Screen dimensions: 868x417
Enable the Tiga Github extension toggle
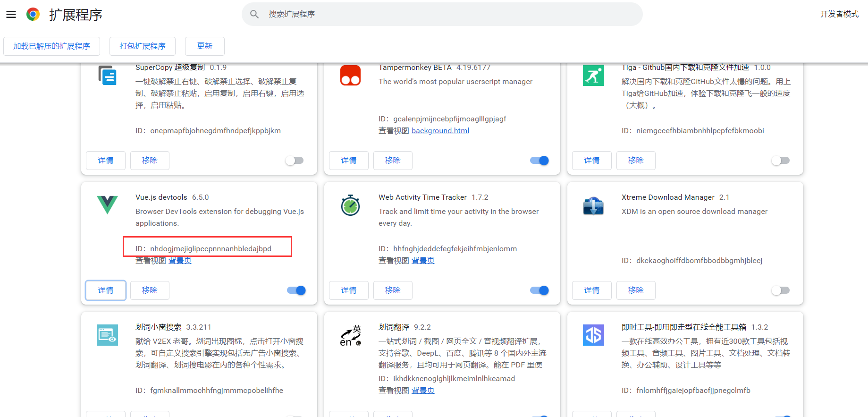(781, 161)
